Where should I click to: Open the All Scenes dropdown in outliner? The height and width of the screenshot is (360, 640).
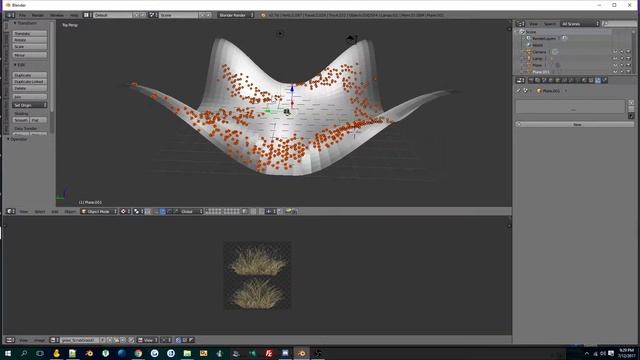click(580, 24)
